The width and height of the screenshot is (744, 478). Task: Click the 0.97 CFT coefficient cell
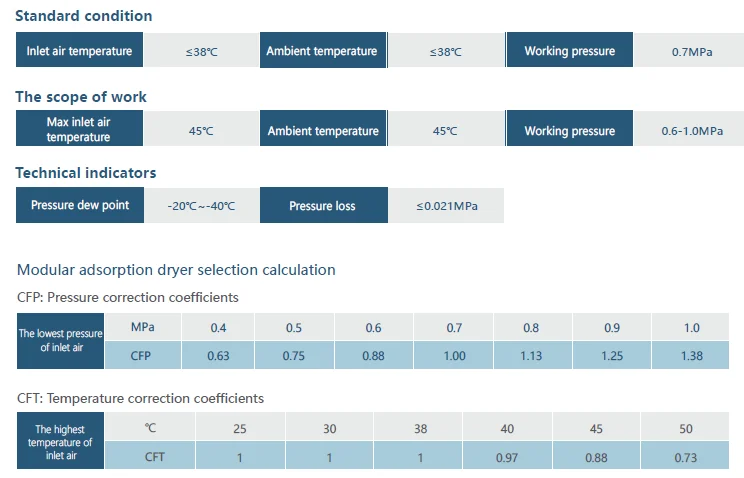point(507,456)
